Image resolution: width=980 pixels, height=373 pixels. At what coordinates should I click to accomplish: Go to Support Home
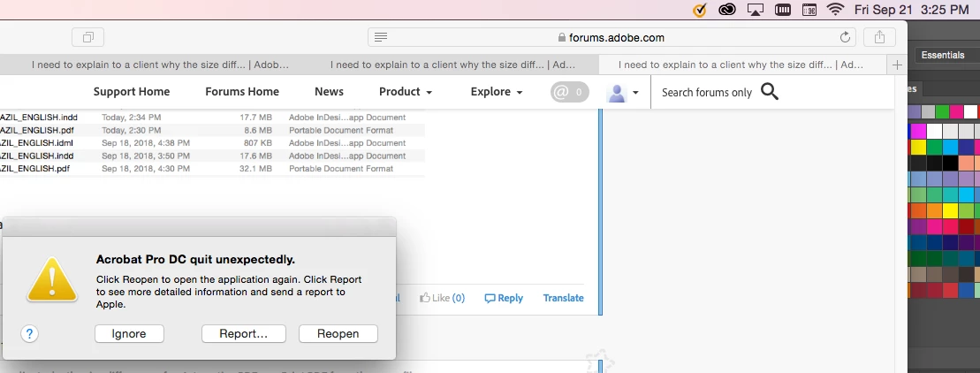point(132,92)
